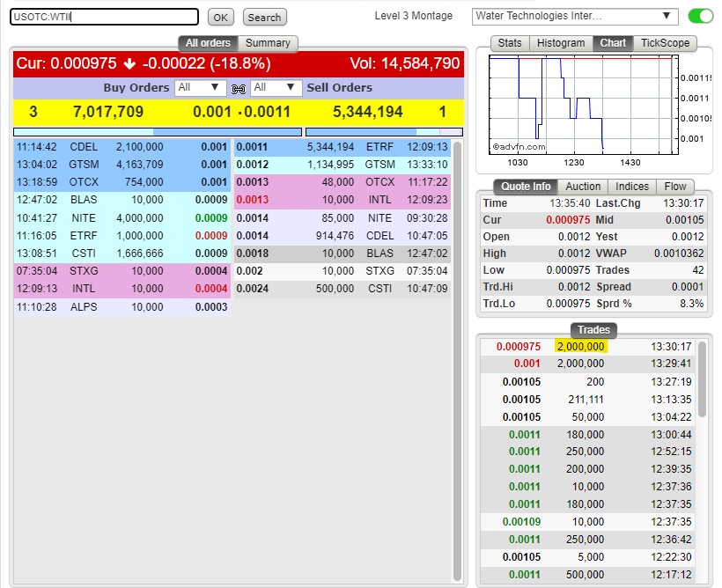The image size is (722, 588).
Task: Click the 211,111 trade at 13:13:35
Action: point(586,400)
